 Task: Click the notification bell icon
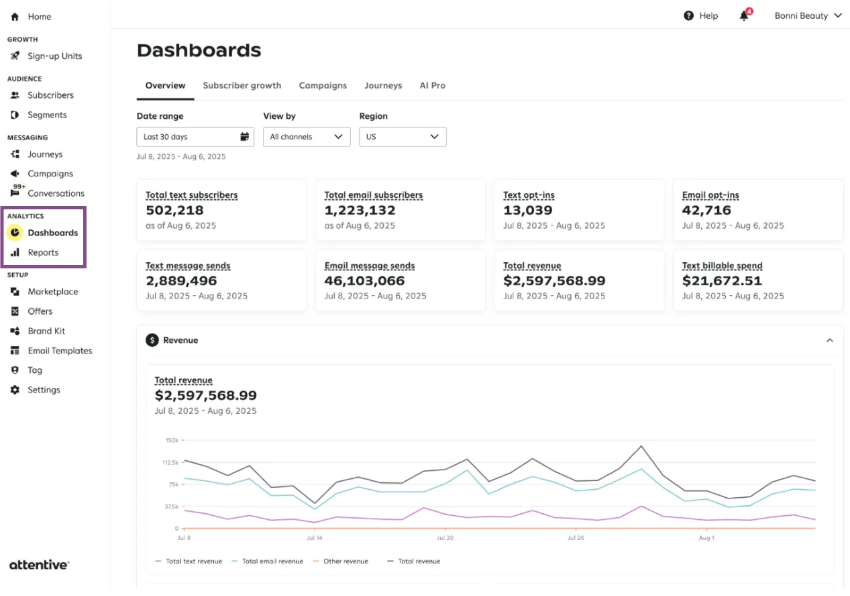744,16
